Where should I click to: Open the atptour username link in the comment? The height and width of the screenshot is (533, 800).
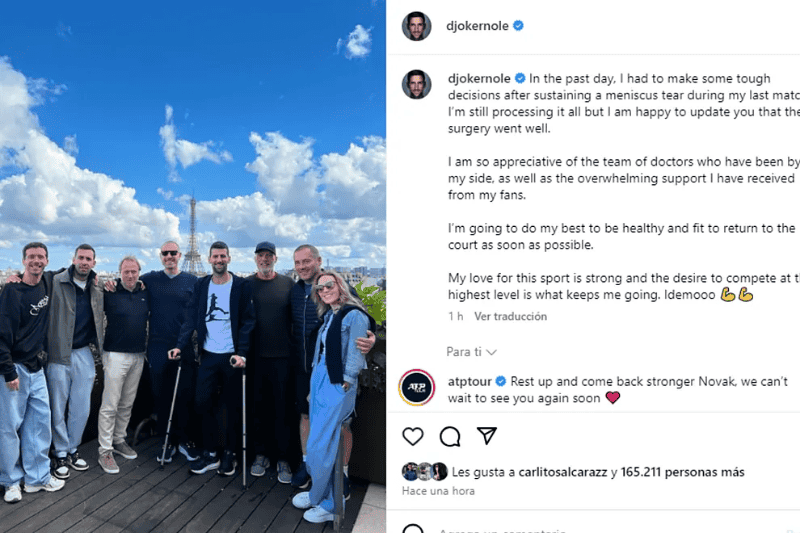click(x=470, y=381)
